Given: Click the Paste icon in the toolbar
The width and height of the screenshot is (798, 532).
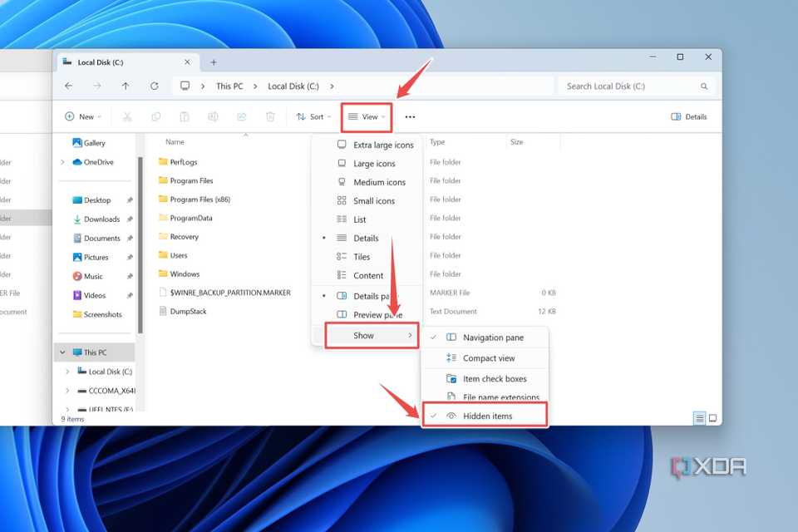Looking at the screenshot, I should 184,116.
